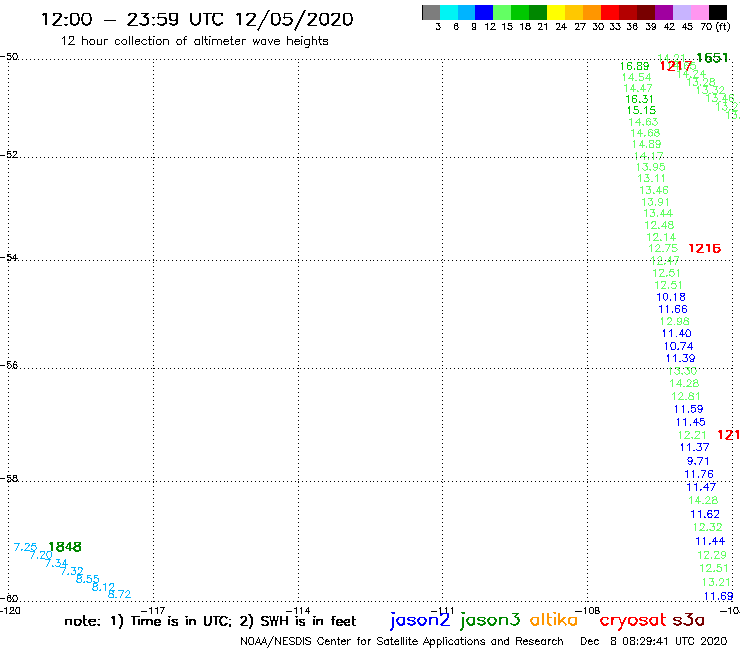Click the -56 latitude axis label
Image resolution: width=740 pixels, height=650 pixels.
pyautogui.click(x=9, y=365)
